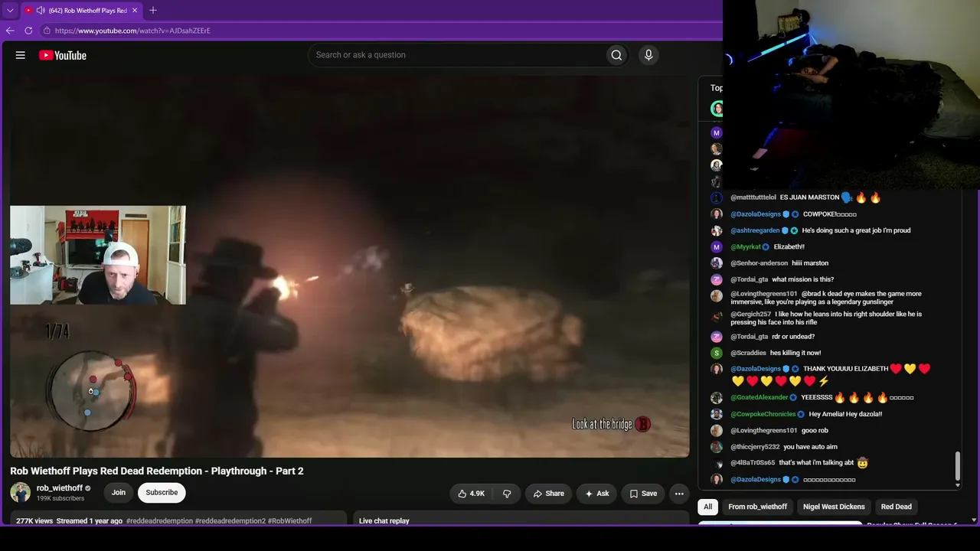The image size is (980, 551).
Task: Click the Live chat replay heading
Action: (x=384, y=521)
